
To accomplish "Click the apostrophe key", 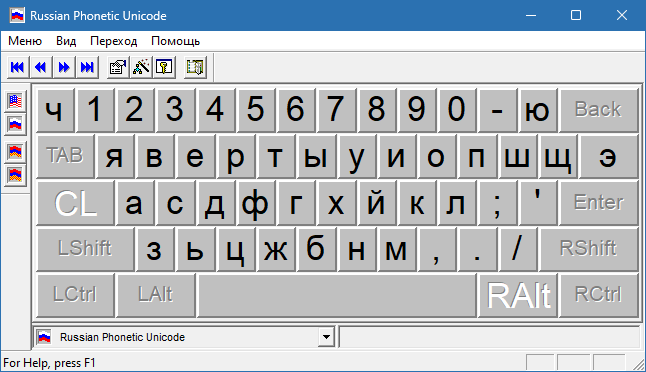I will tap(538, 203).
